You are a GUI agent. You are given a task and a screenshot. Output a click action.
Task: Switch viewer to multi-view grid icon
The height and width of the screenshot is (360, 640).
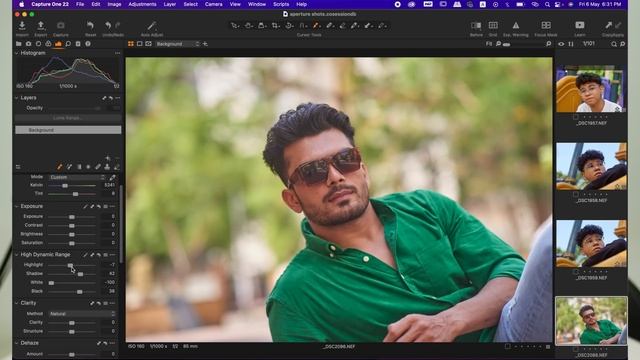(131, 44)
